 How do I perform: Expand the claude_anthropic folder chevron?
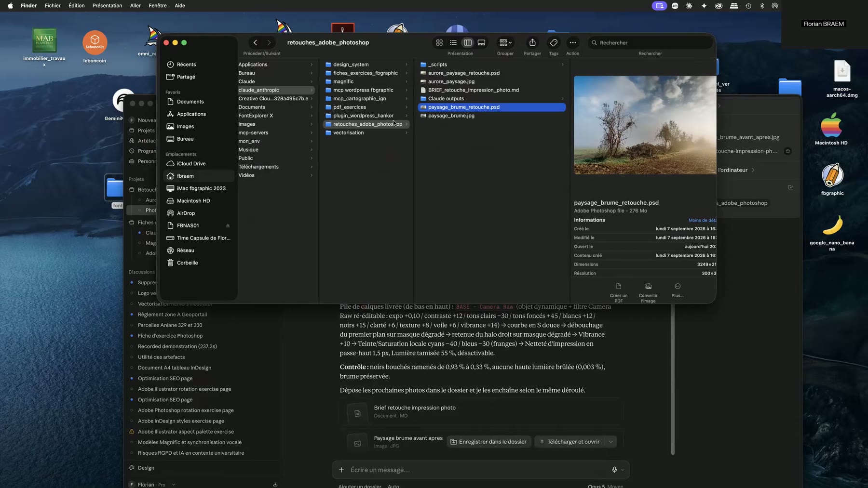click(312, 90)
